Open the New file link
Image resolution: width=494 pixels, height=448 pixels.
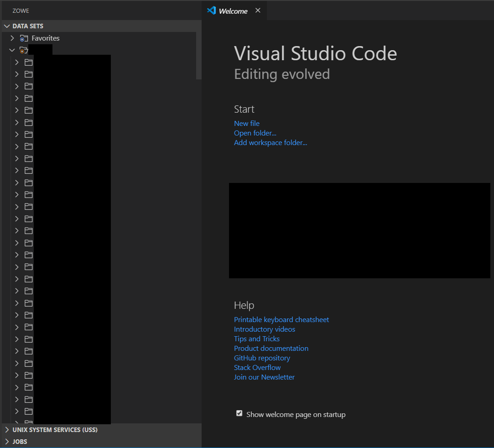point(247,124)
